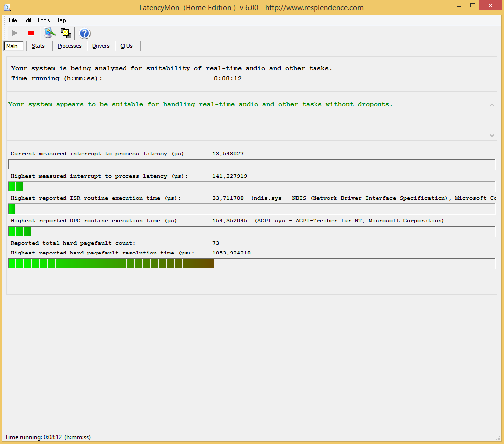Open the File menu
Image resolution: width=504 pixels, height=444 pixels.
(13, 20)
